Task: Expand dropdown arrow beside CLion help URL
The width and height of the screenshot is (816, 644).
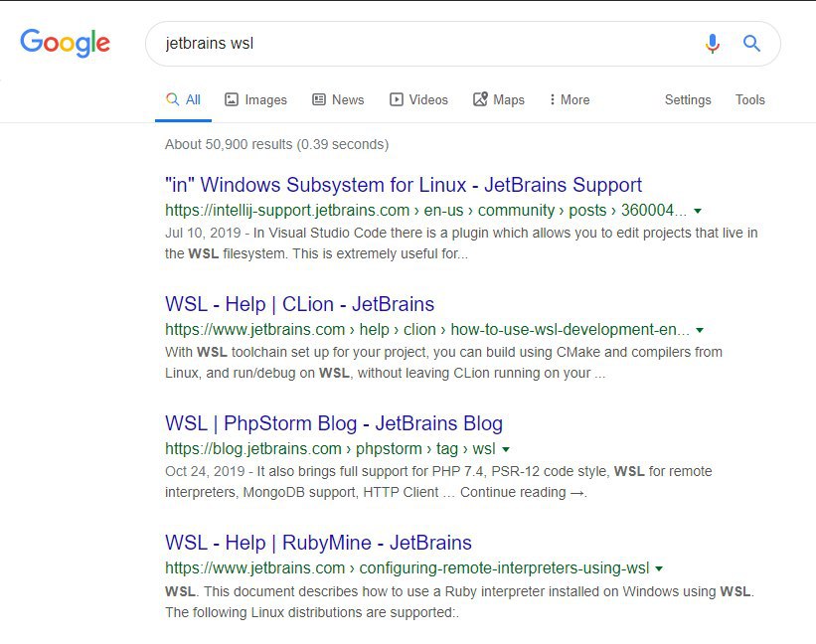Action: [x=700, y=330]
